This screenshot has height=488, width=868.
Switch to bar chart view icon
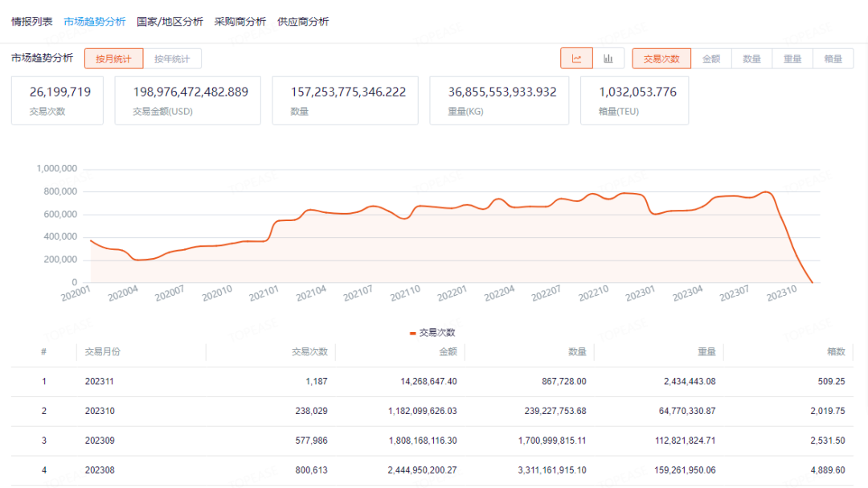pos(608,59)
